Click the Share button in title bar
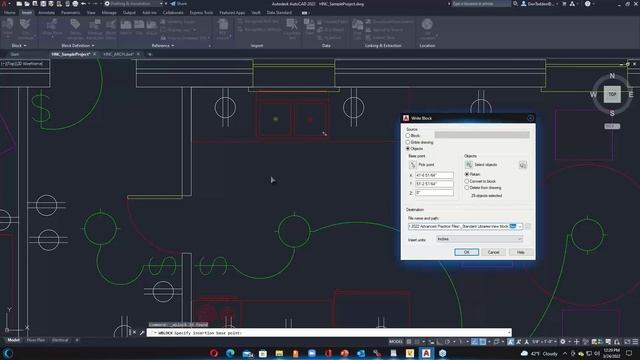 [x=178, y=4]
